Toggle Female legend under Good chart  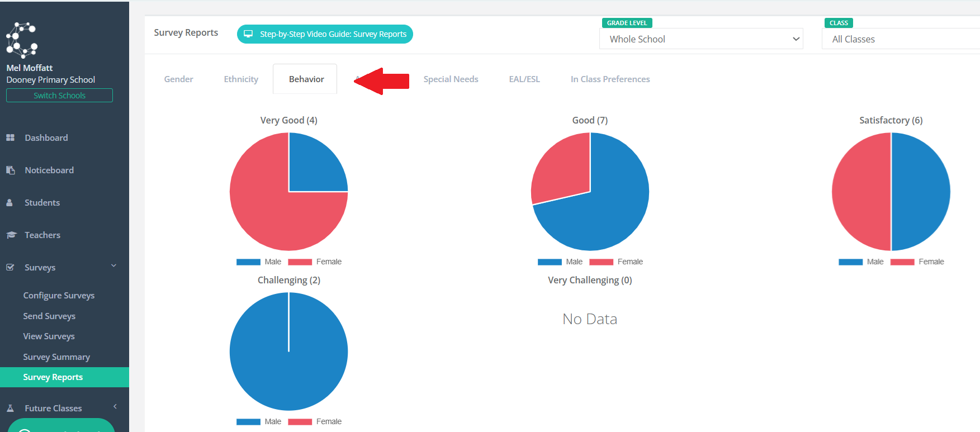pos(616,262)
